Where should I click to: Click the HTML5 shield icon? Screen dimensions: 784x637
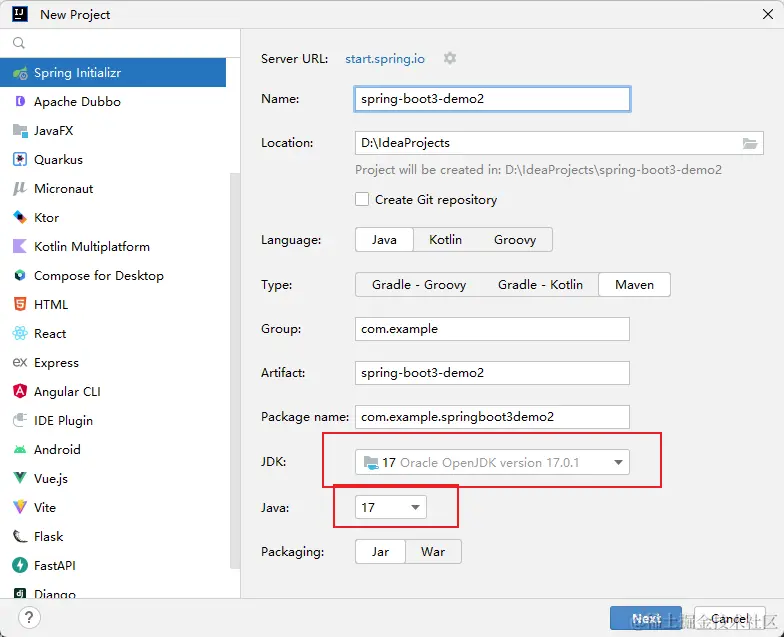[x=20, y=304]
